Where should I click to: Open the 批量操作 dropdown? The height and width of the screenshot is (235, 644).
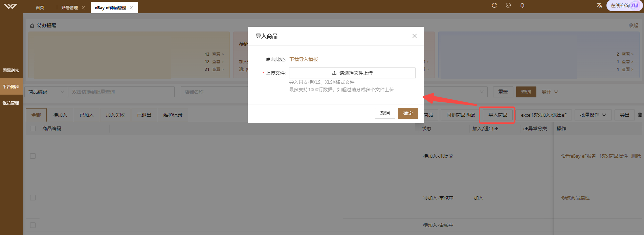(x=593, y=115)
